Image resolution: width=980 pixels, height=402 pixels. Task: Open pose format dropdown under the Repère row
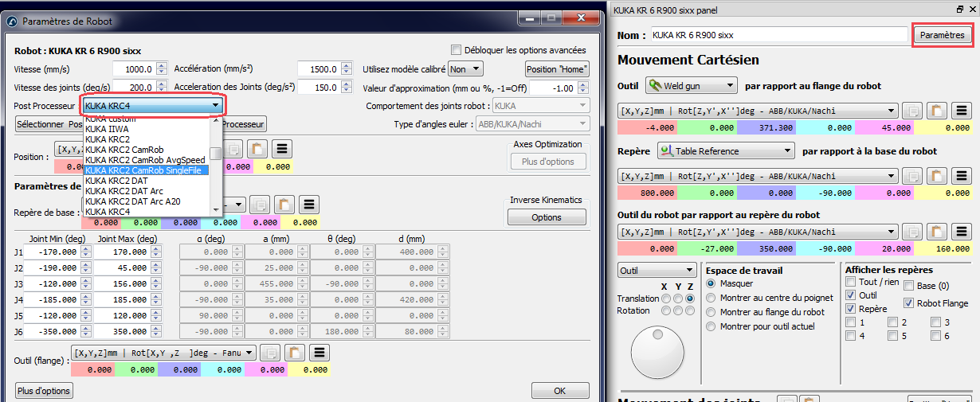pyautogui.click(x=758, y=176)
